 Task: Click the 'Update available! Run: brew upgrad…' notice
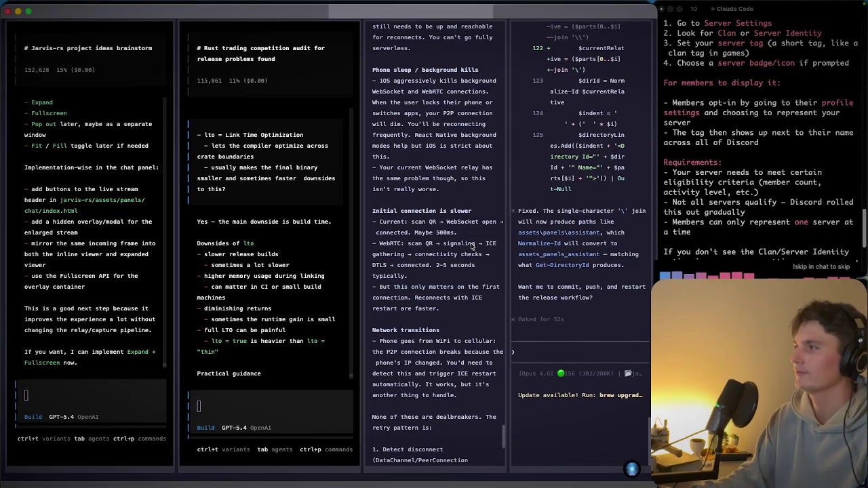coord(580,395)
